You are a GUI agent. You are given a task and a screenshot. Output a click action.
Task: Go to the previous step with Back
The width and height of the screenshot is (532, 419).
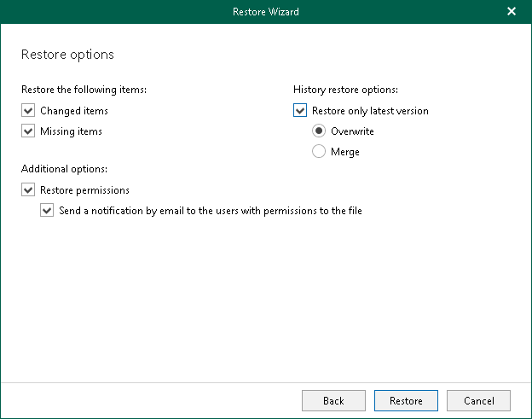333,400
